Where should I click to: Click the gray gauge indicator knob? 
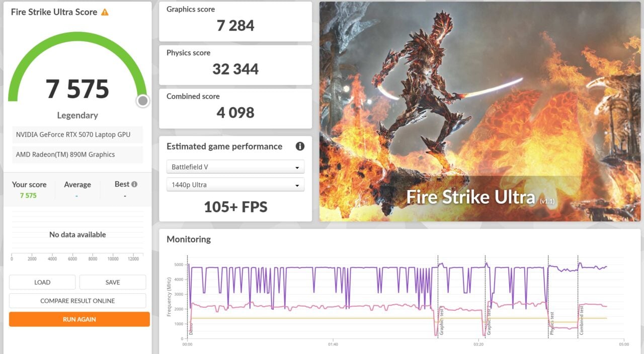tap(143, 101)
